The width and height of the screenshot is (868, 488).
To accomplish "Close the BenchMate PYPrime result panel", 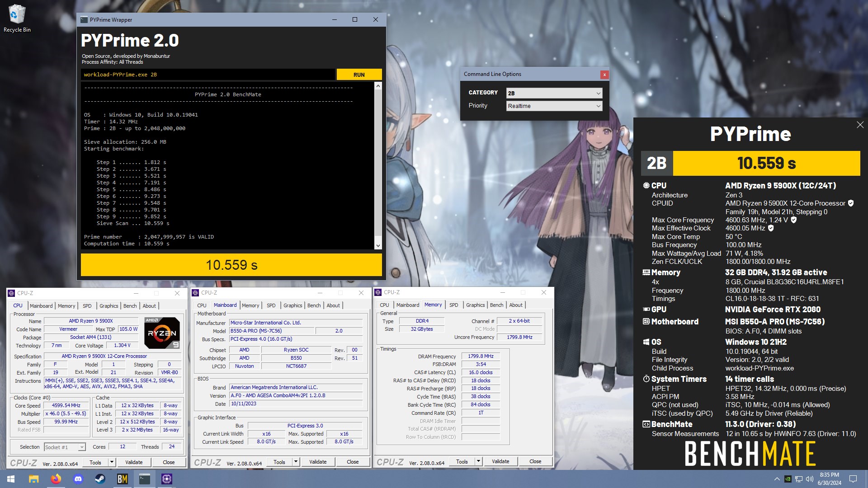I will (860, 125).
